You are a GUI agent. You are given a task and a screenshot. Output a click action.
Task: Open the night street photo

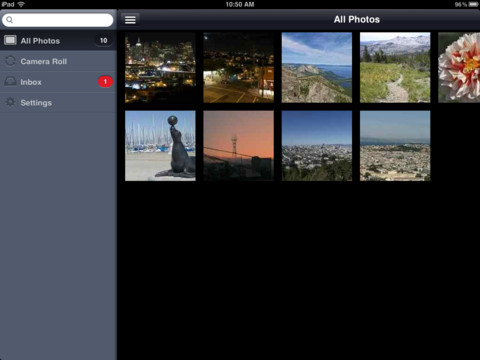239,67
